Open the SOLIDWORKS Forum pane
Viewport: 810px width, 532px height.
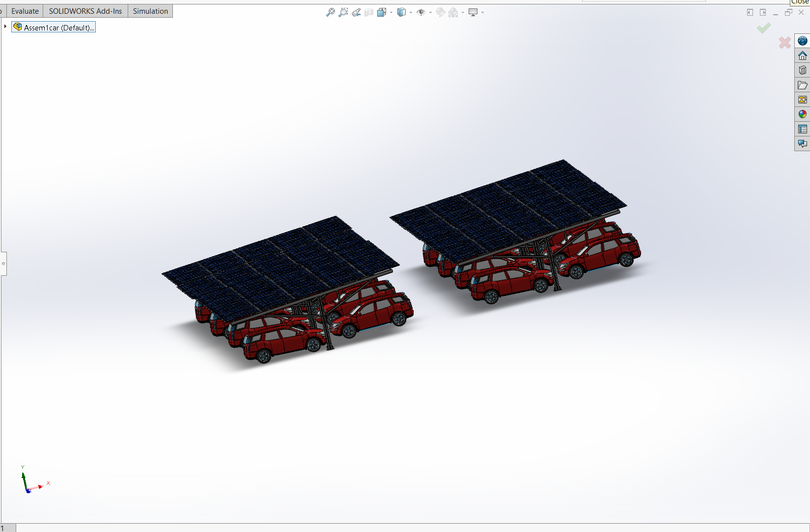(x=803, y=144)
